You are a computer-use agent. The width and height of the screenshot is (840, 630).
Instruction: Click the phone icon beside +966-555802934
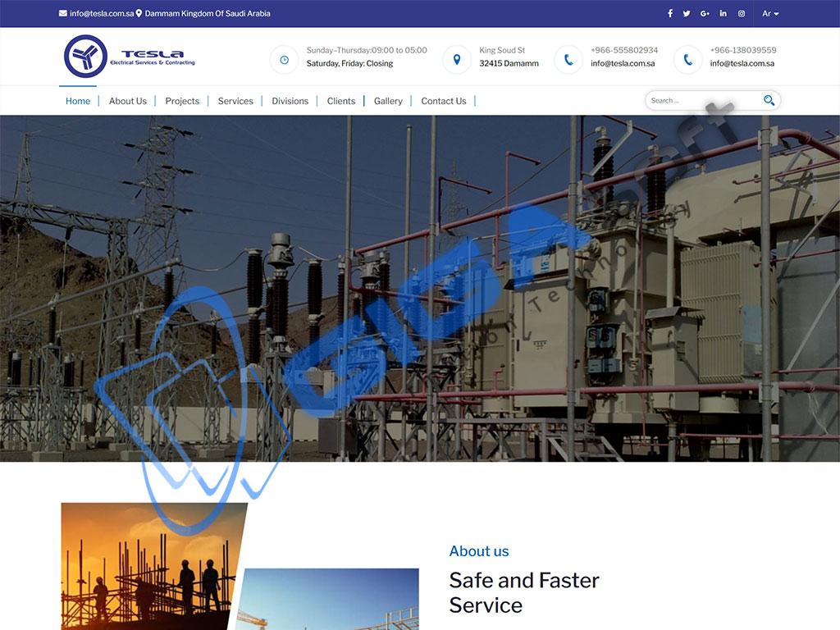click(x=568, y=60)
